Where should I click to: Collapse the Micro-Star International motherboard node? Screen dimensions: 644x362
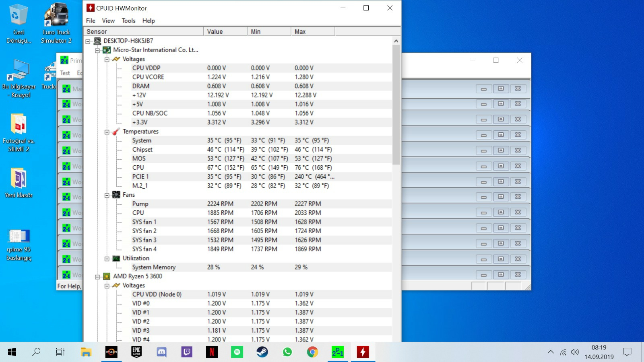[97, 50]
